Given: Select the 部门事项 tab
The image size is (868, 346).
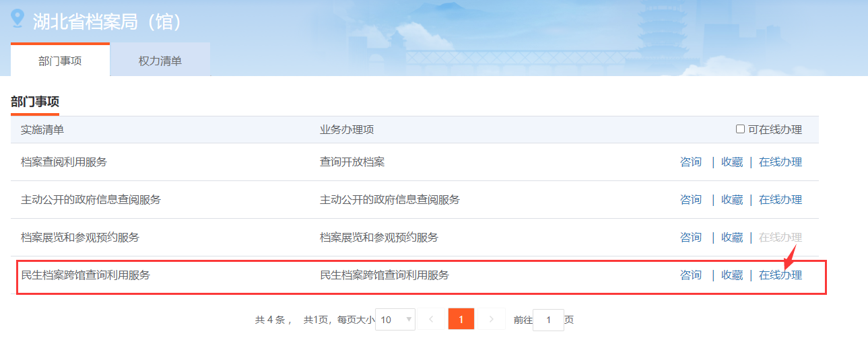Looking at the screenshot, I should [x=60, y=61].
